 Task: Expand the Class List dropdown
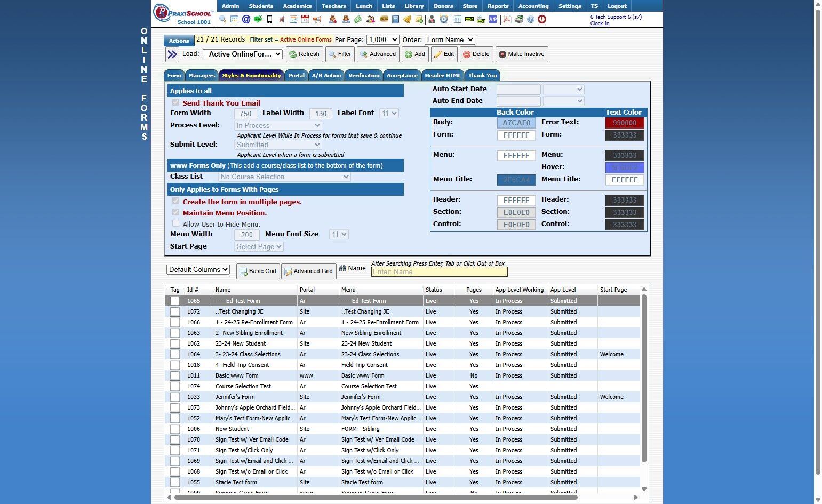(284, 177)
